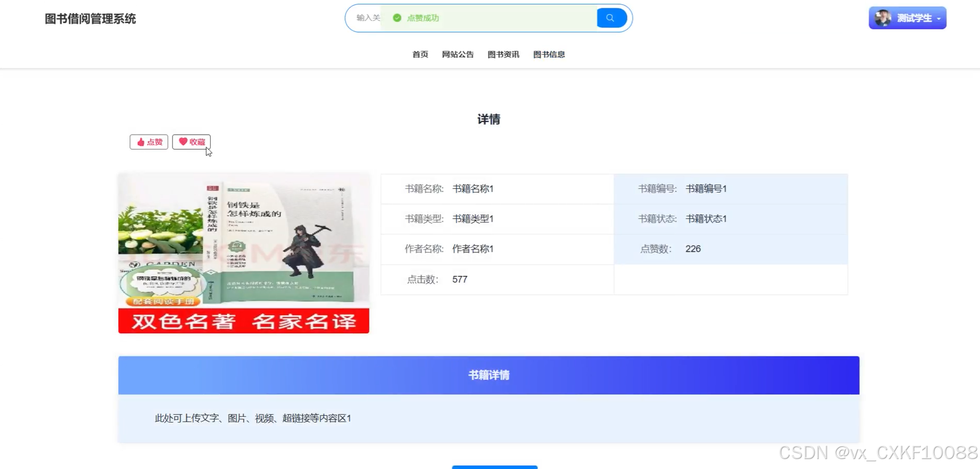Go to the 首页 menu item
This screenshot has height=469, width=980.
coord(420,55)
